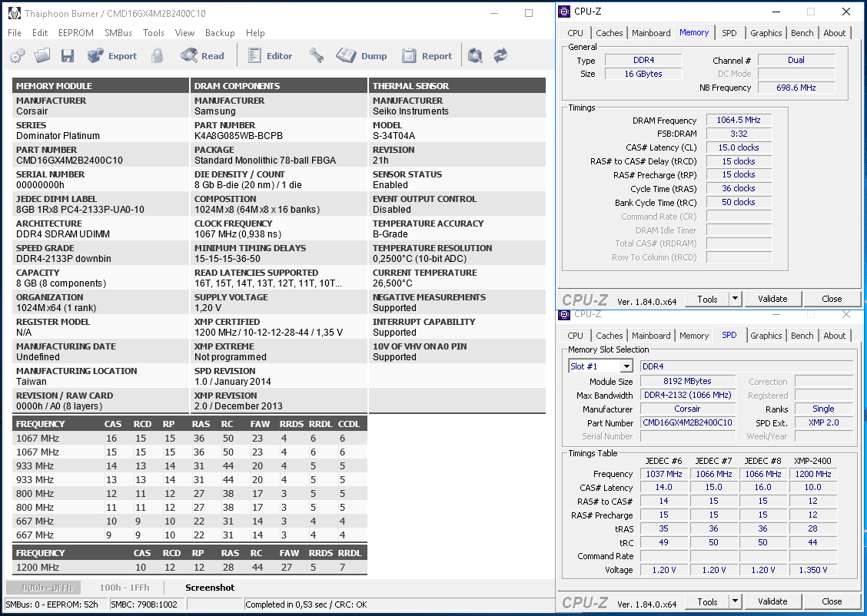This screenshot has width=867, height=616.
Task: Expand Tools dropdown arrow in lower CPU-Z window
Action: click(x=735, y=601)
